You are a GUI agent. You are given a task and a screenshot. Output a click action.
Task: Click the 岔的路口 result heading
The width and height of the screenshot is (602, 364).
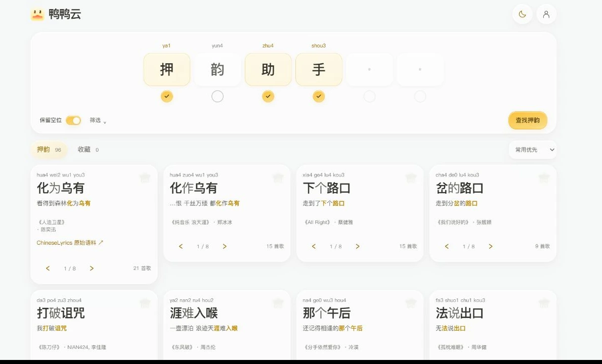coord(459,188)
